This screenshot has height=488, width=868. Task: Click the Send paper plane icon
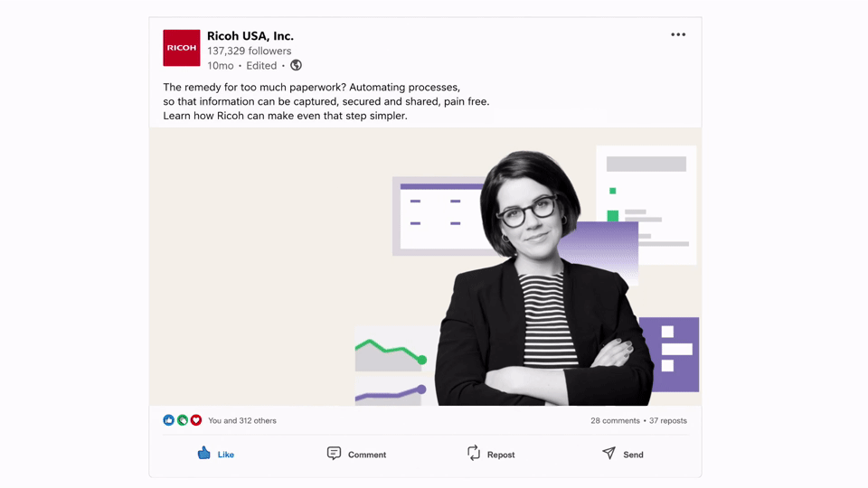pyautogui.click(x=609, y=453)
